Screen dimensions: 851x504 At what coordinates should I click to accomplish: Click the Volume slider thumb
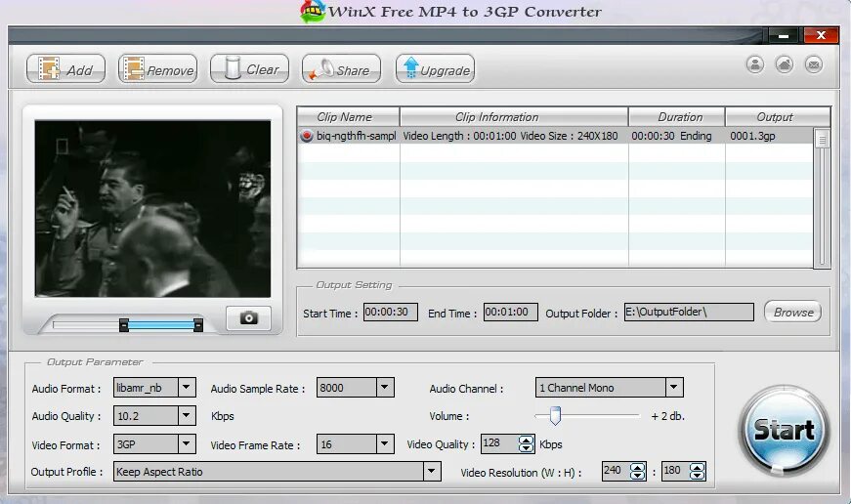555,415
